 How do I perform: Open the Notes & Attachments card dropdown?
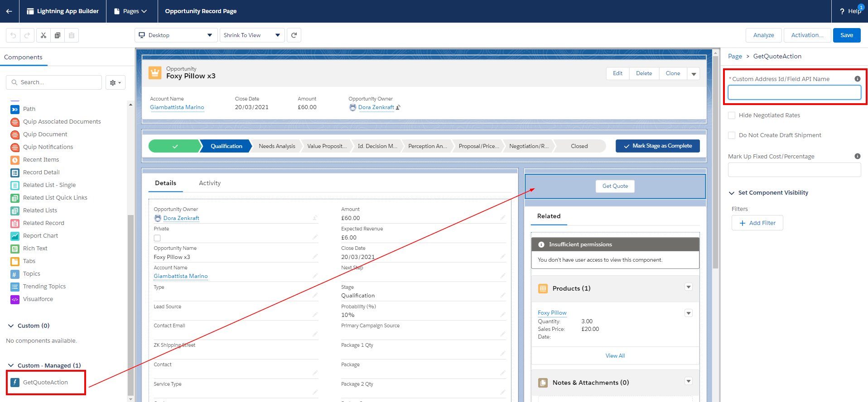click(x=689, y=381)
